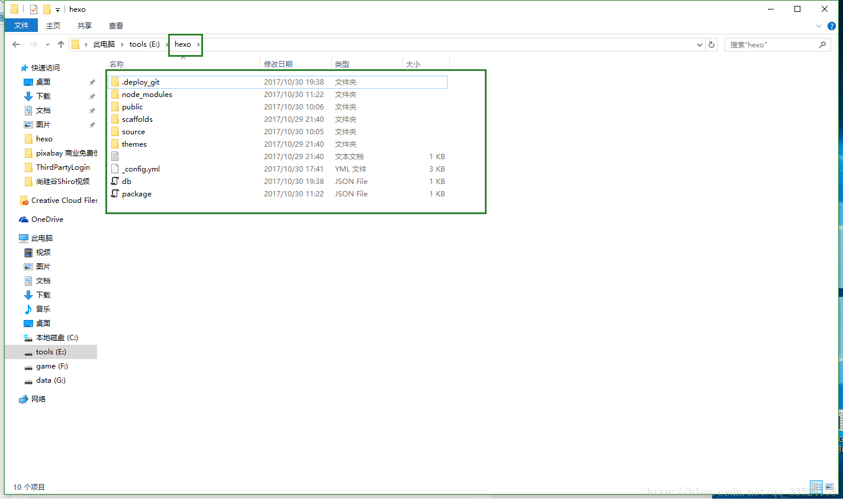Select 此电脑 in navigation pane

(x=41, y=238)
